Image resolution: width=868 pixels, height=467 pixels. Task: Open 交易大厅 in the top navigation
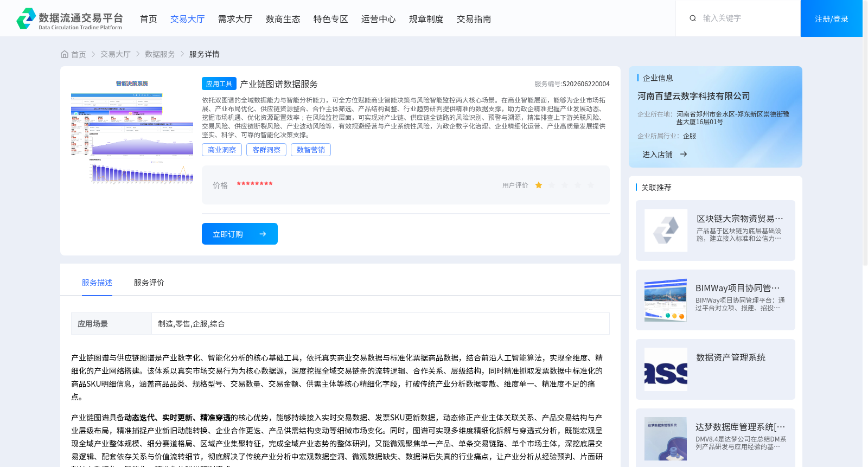[x=187, y=19]
